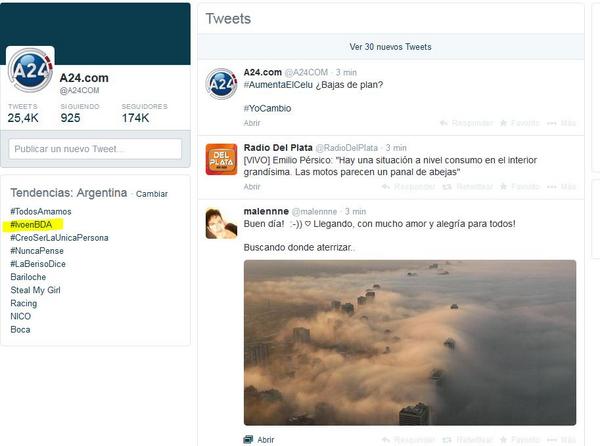Click the new tweet compose field
The width and height of the screenshot is (600, 446).
95,149
